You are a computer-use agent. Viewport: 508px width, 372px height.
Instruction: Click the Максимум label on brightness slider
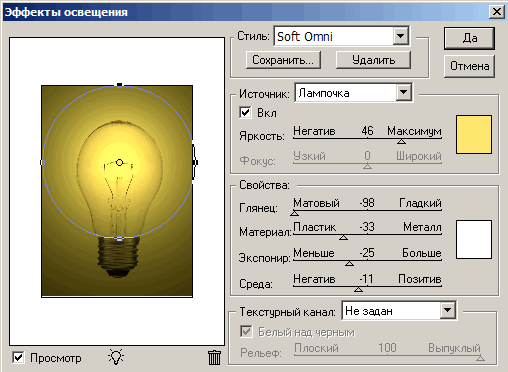click(414, 131)
